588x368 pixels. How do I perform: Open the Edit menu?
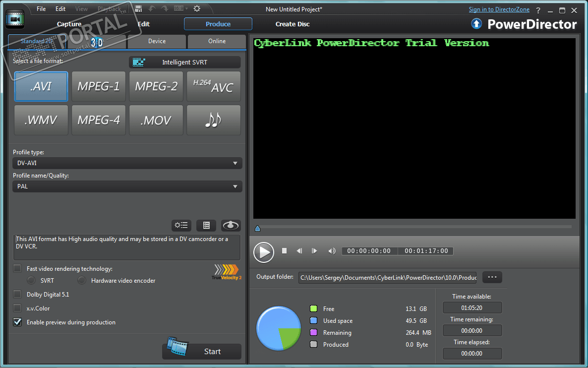click(x=60, y=8)
